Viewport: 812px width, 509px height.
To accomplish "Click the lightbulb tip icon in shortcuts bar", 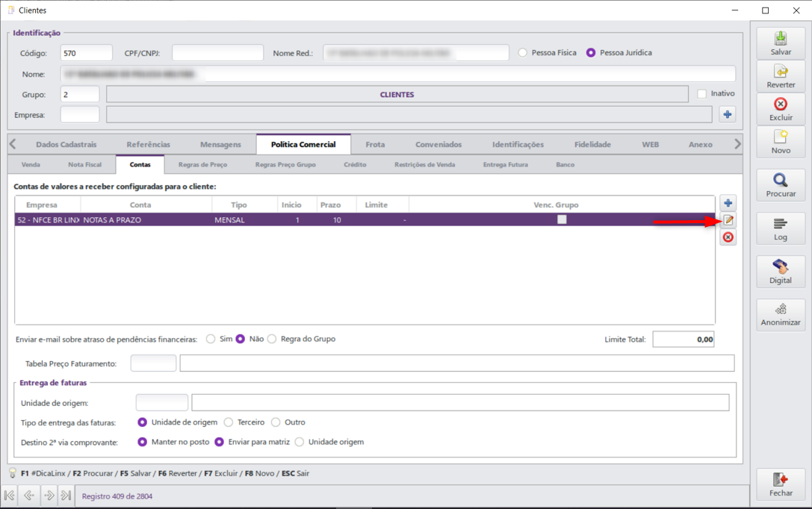I will click(x=13, y=472).
